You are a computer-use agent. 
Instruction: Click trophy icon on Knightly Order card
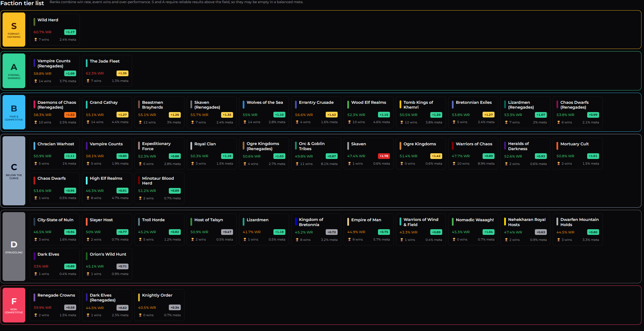point(140,315)
